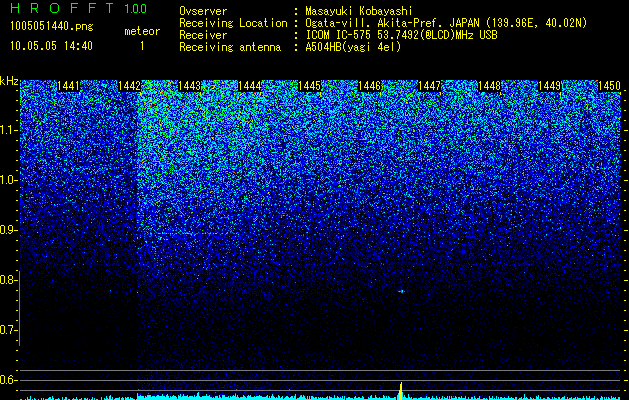Click the 'Ovserver' field label
629x400 pixels.
203,11
